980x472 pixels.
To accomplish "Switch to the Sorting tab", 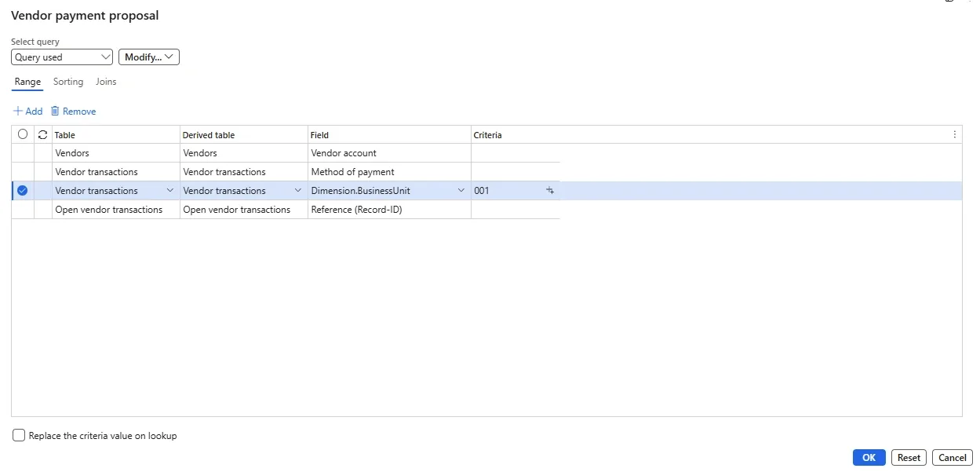I will (x=68, y=82).
